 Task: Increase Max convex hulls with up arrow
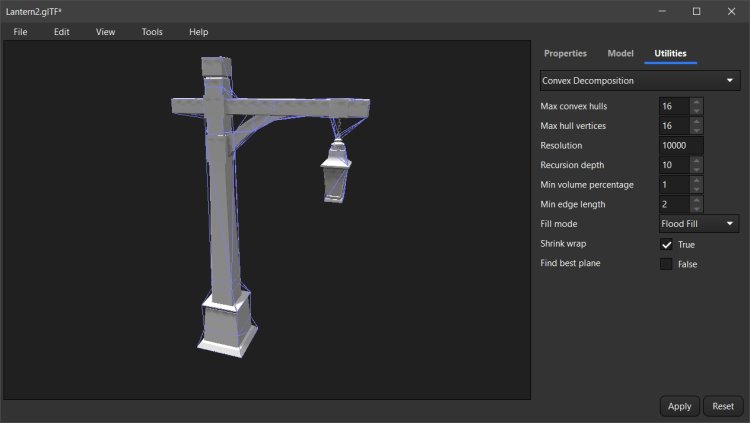(696, 101)
